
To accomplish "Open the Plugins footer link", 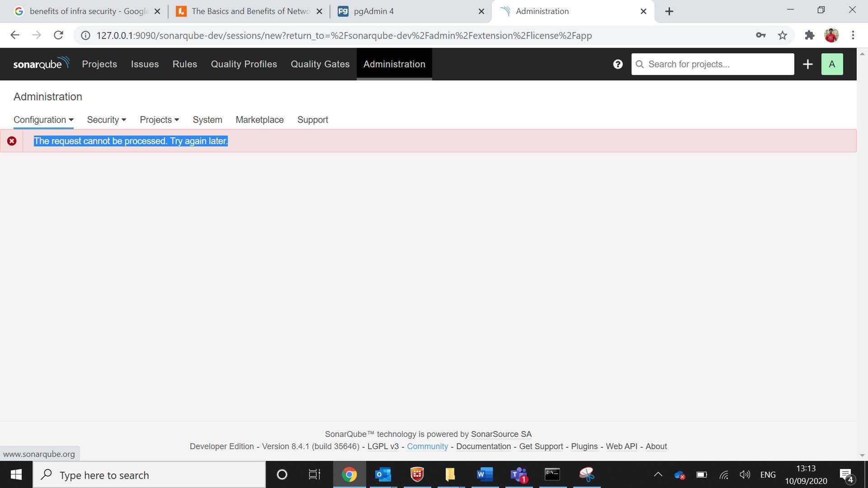I will [584, 446].
